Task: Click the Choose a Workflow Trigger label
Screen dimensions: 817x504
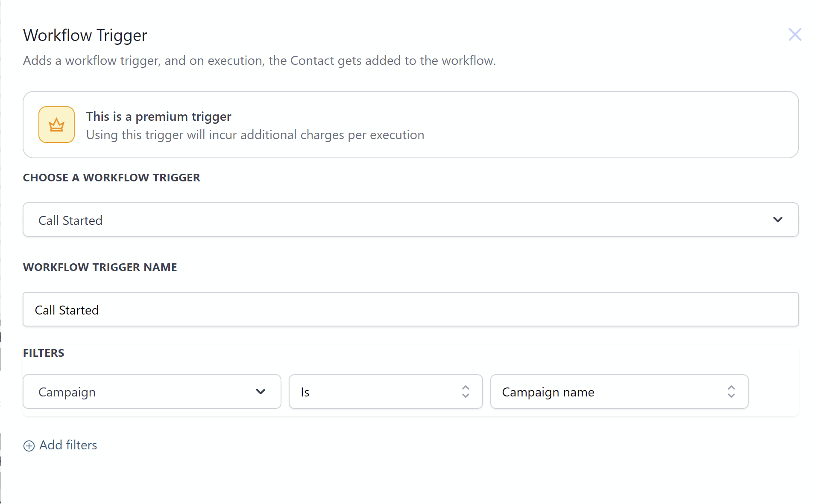Action: tap(111, 178)
